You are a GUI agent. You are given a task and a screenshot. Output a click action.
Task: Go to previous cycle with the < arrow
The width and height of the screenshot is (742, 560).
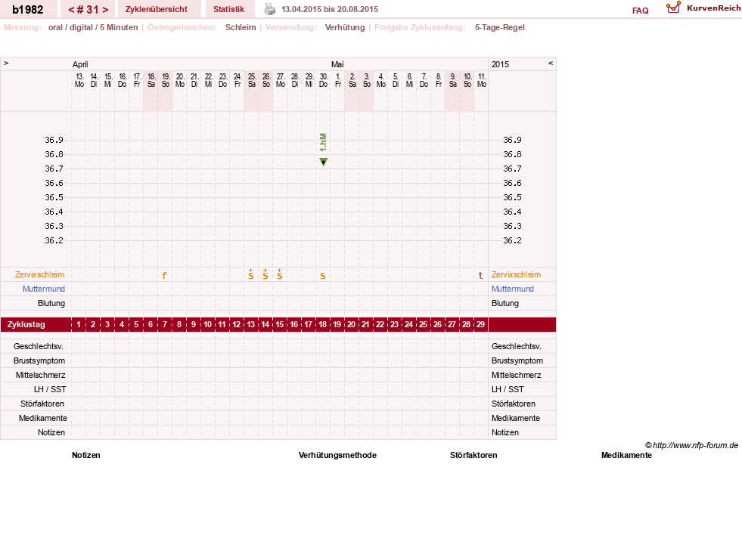click(x=71, y=10)
